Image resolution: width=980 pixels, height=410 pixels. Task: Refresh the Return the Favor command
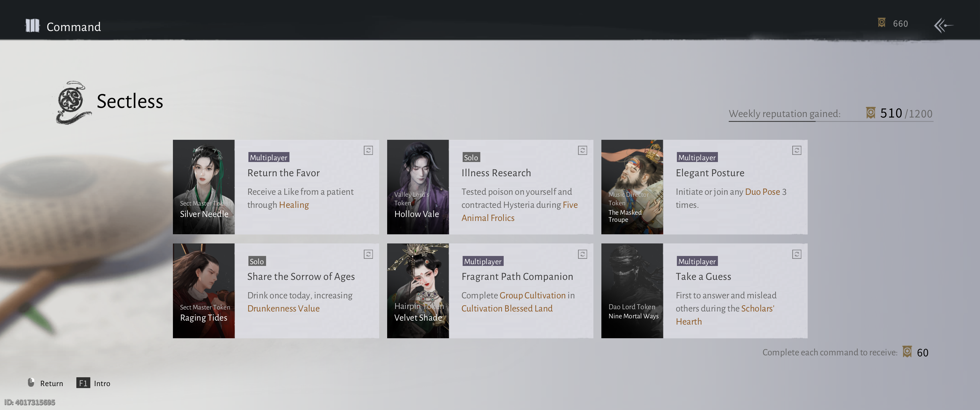368,151
